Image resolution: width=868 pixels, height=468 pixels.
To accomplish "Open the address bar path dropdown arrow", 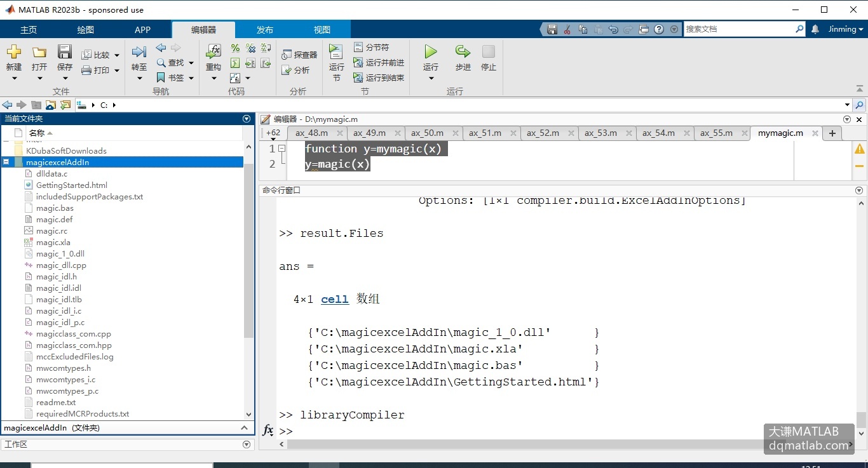I will 847,105.
